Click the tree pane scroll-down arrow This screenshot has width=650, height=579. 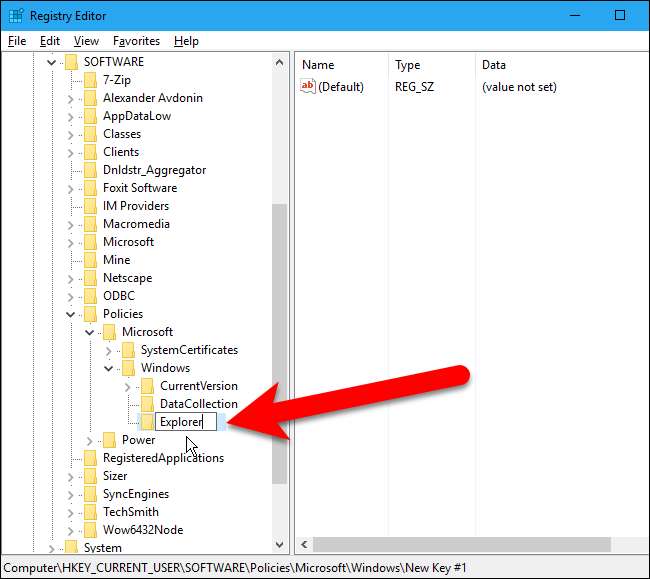click(x=280, y=544)
